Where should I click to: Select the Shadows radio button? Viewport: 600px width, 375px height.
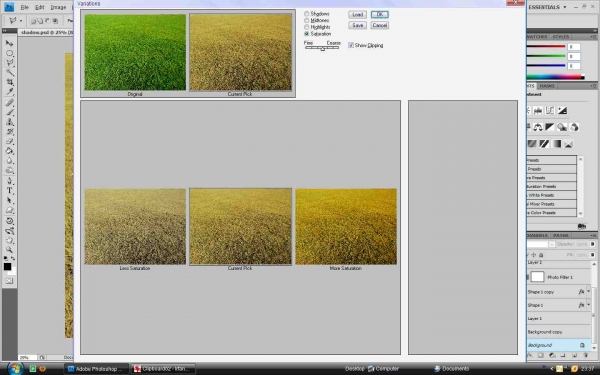click(x=307, y=14)
